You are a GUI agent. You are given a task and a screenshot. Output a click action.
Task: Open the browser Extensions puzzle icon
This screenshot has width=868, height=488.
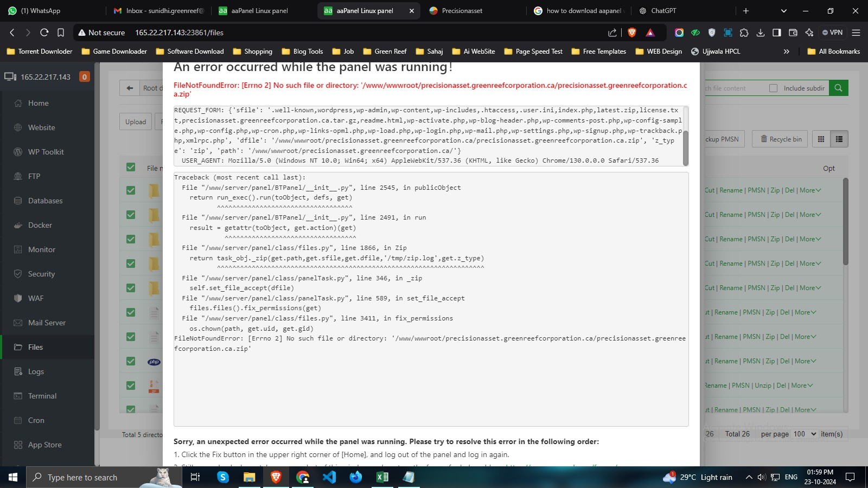[744, 33]
